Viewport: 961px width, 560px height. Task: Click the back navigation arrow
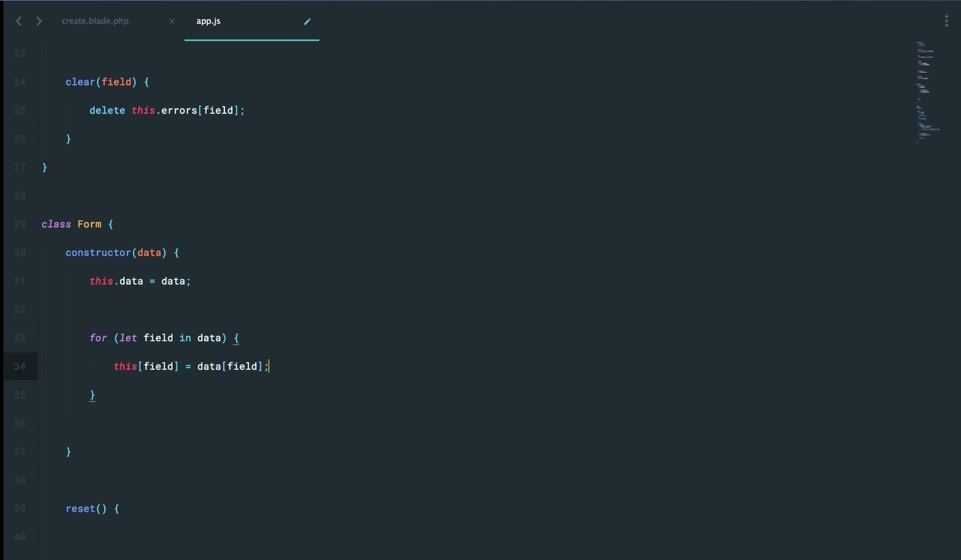click(18, 21)
